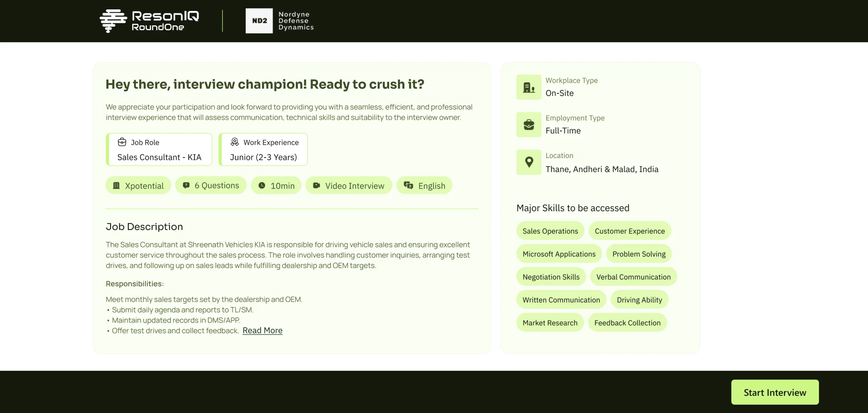Image resolution: width=868 pixels, height=413 pixels.
Task: Start the interview with Start Interview button
Action: coord(775,392)
